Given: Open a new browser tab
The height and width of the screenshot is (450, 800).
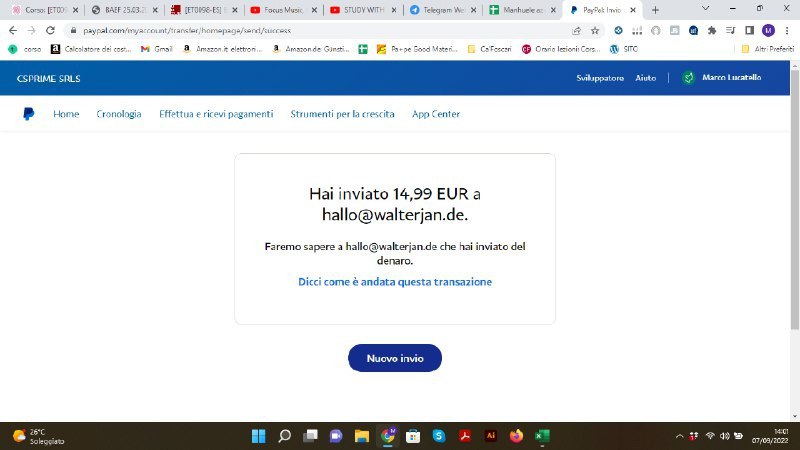Looking at the screenshot, I should (x=655, y=10).
